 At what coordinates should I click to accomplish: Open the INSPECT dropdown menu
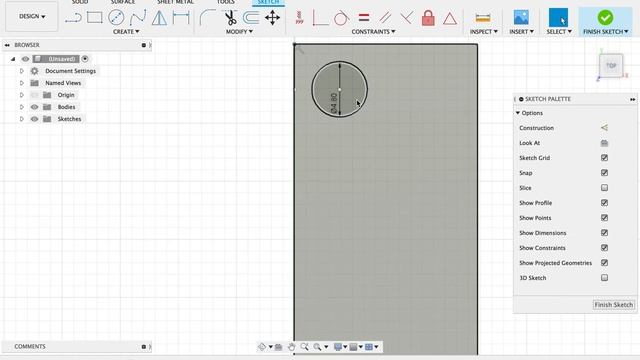tap(483, 31)
